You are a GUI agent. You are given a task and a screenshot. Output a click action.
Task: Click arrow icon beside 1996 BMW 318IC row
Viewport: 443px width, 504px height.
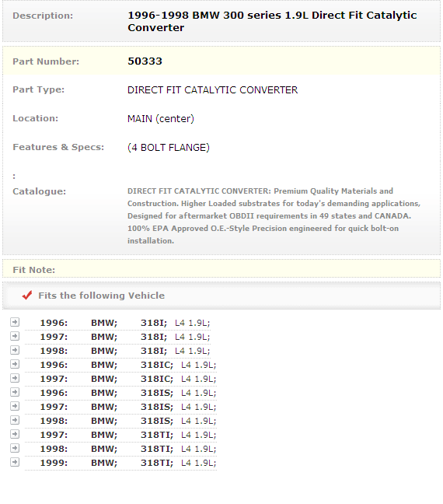coord(15,364)
